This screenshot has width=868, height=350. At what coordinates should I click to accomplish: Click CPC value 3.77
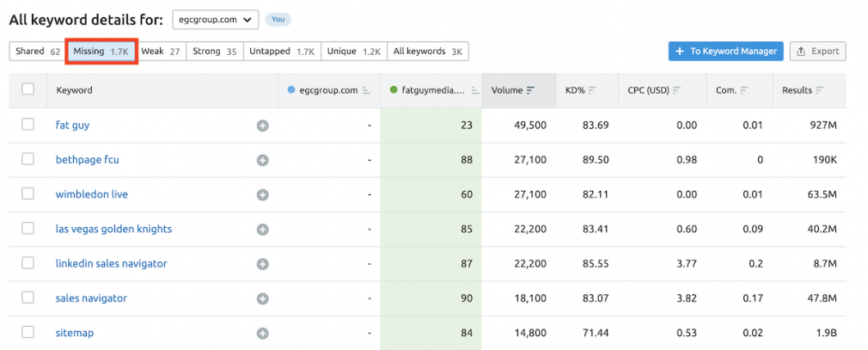[688, 264]
